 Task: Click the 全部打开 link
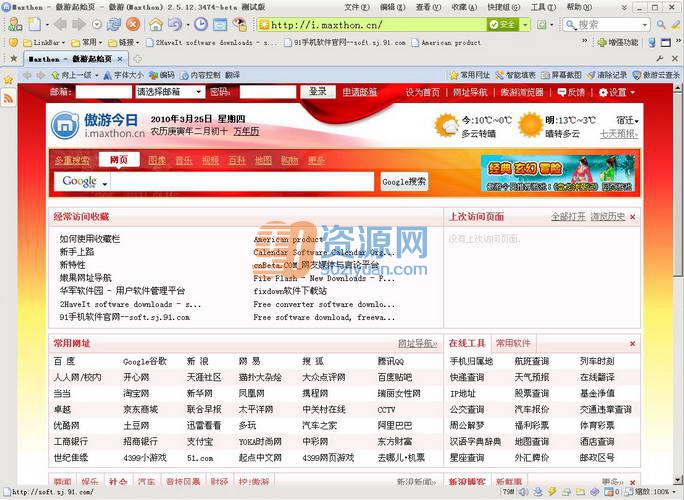pos(568,216)
